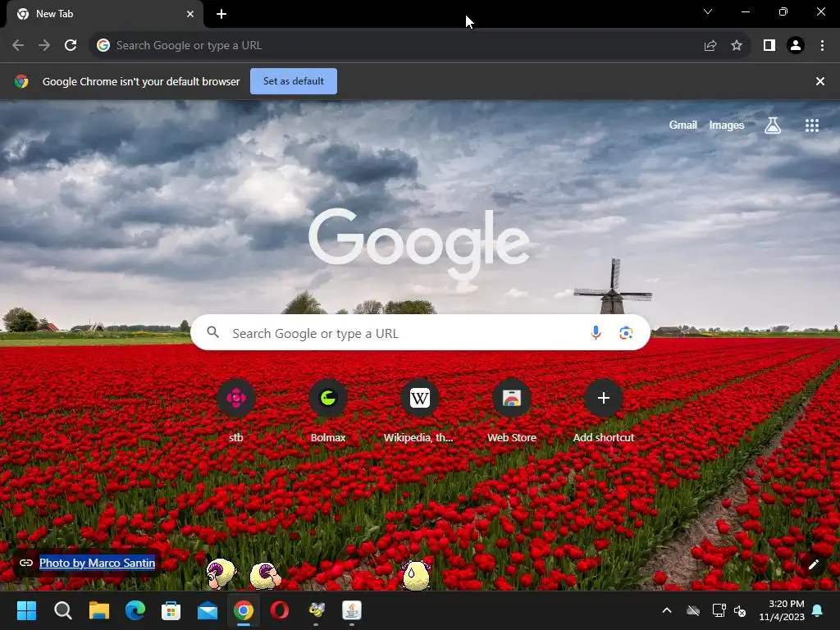
Task: Click the cloud-off sync tray icon
Action: [x=693, y=610]
